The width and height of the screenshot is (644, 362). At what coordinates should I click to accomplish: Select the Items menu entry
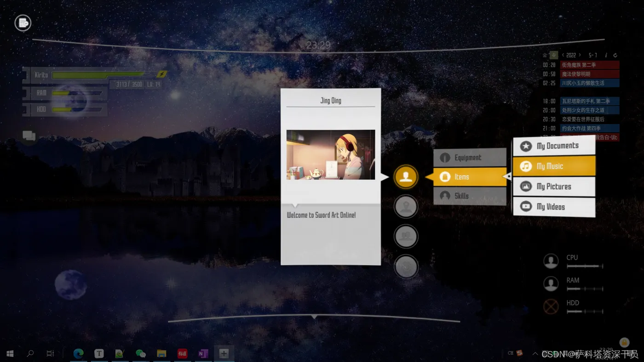[470, 177]
